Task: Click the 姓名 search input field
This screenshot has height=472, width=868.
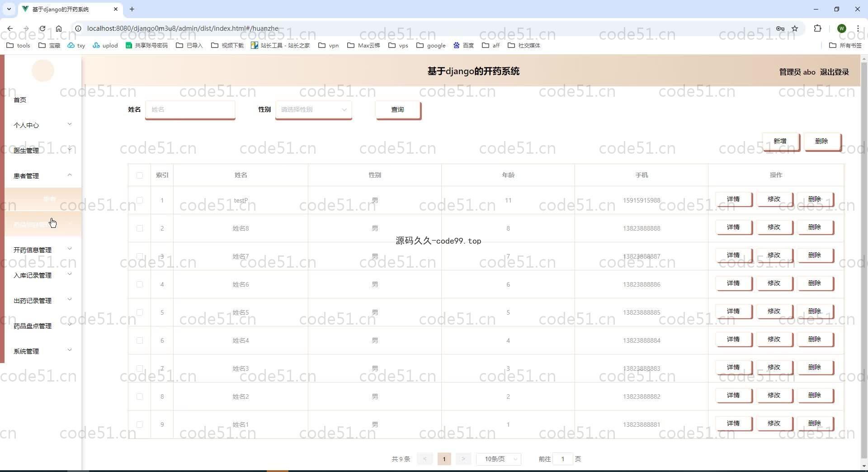Action: coord(190,109)
